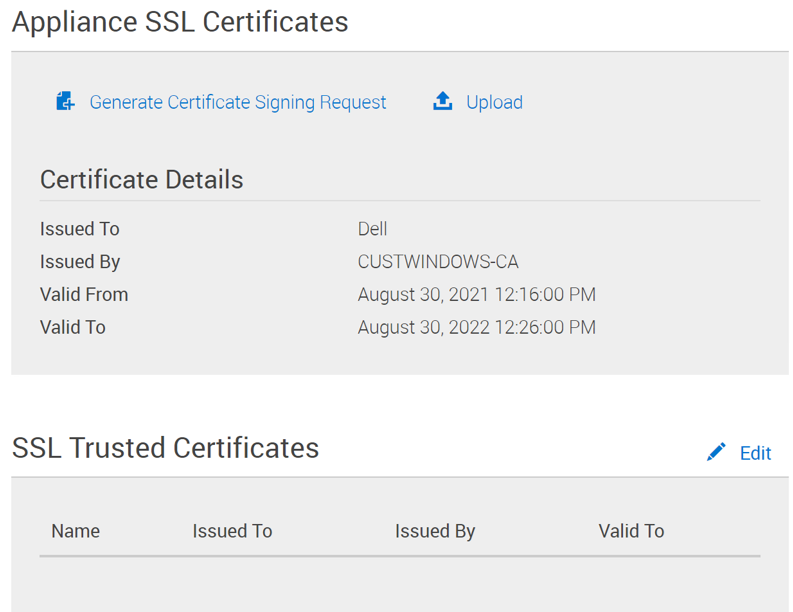Click the Upload arrow icon
The image size is (793, 612).
click(x=442, y=101)
